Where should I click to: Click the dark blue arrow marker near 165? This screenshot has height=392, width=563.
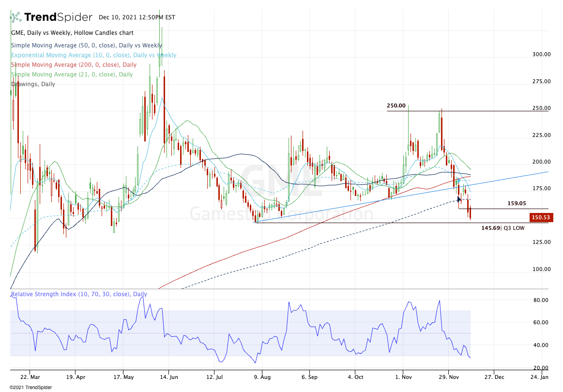coord(459,199)
